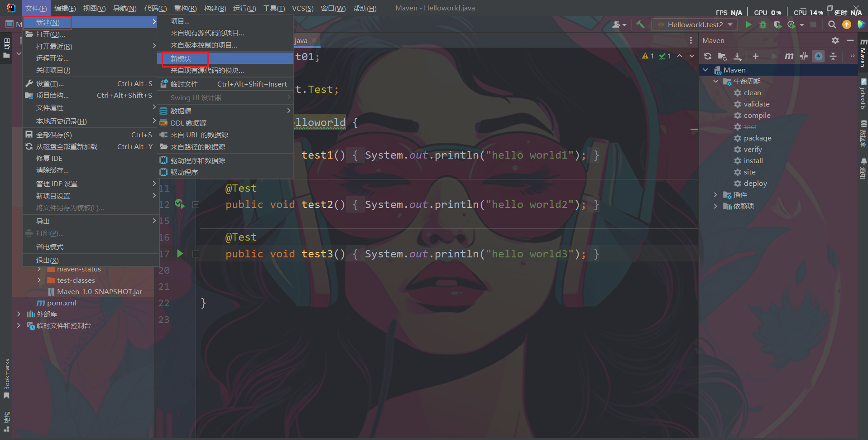
Task: Select the install lifecycle goal
Action: [753, 161]
